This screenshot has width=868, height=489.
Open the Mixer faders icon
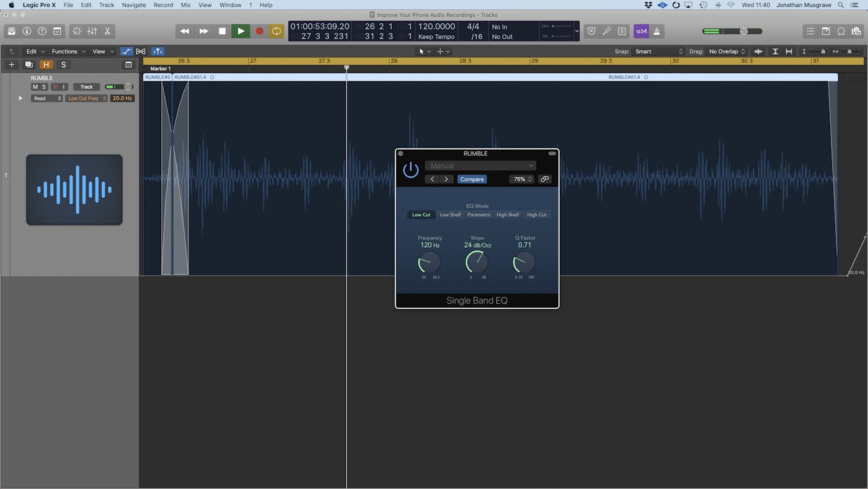coord(92,31)
